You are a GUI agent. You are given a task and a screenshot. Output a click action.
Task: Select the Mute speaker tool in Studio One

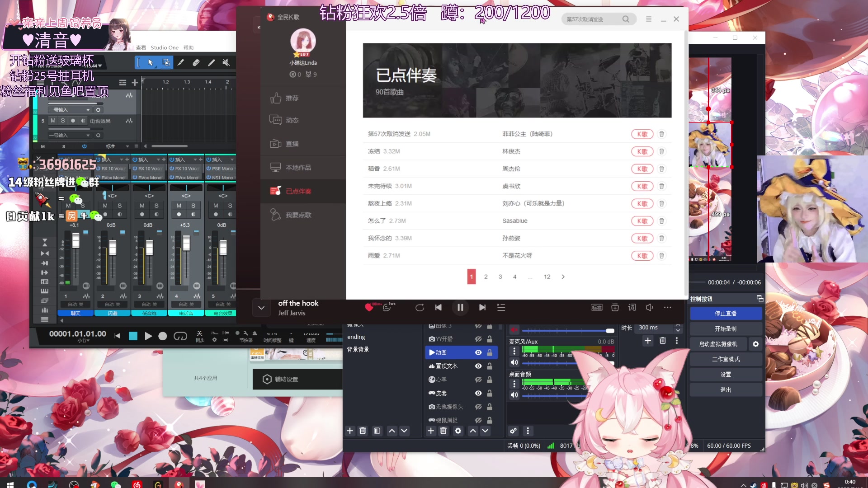point(226,62)
